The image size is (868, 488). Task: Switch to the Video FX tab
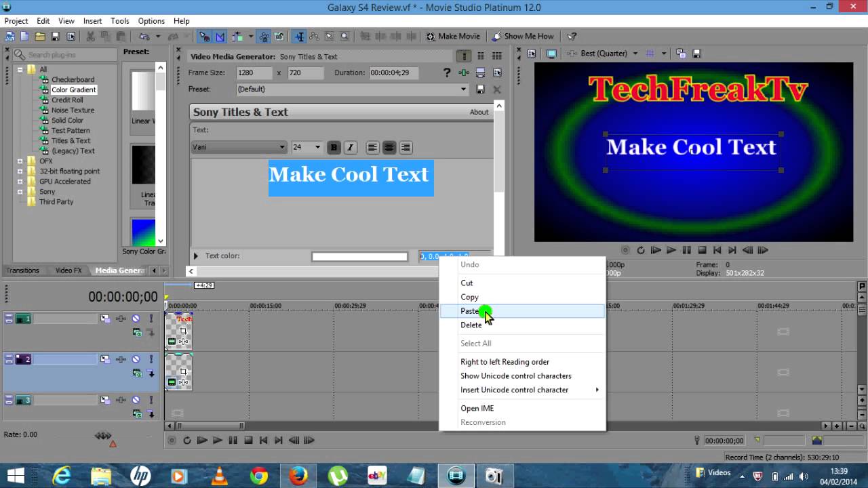68,270
